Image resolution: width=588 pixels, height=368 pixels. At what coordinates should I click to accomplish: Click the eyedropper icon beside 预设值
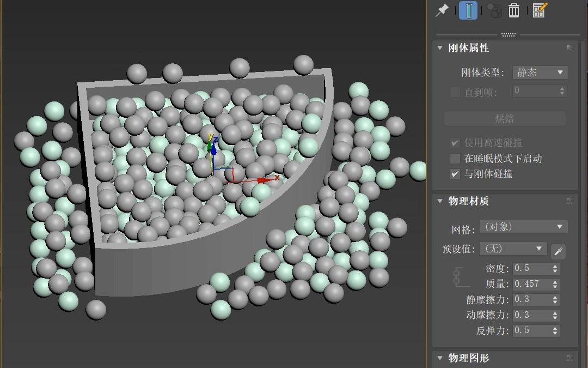[559, 251]
